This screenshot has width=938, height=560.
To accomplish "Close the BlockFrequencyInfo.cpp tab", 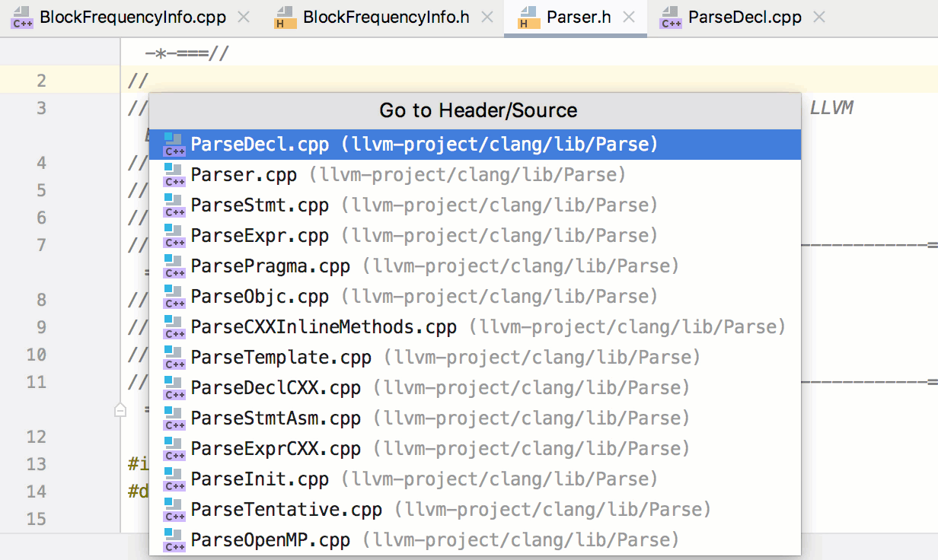I will pyautogui.click(x=243, y=17).
